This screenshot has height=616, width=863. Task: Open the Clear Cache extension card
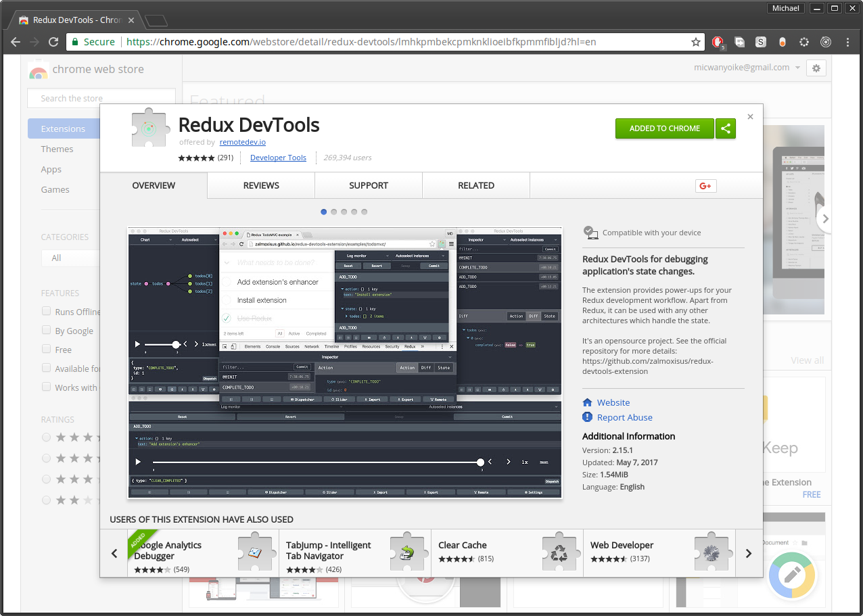(507, 553)
